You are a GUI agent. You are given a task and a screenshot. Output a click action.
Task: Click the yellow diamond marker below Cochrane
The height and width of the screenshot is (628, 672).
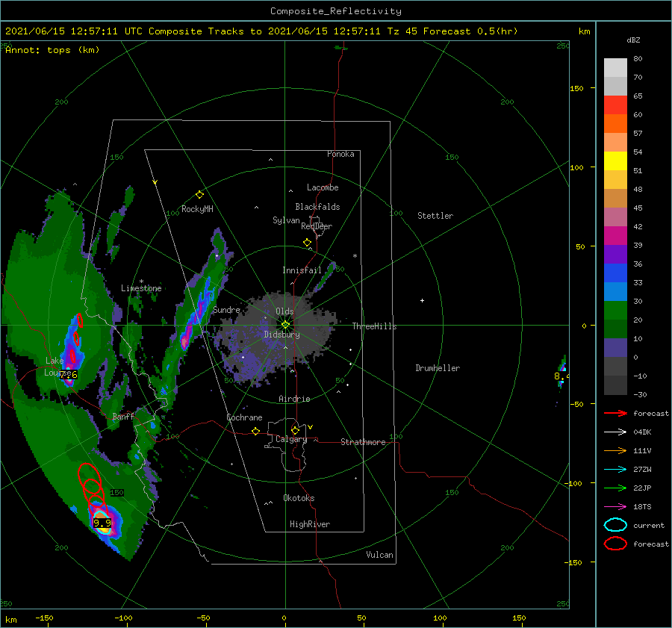click(255, 432)
